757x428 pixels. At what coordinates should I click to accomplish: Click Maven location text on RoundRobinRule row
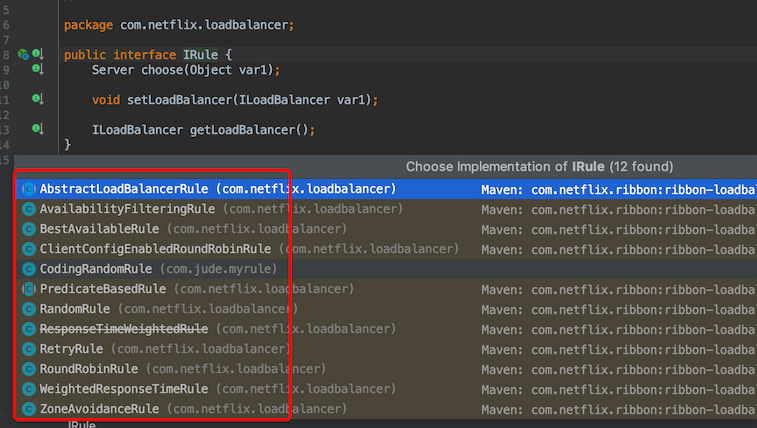(x=619, y=370)
